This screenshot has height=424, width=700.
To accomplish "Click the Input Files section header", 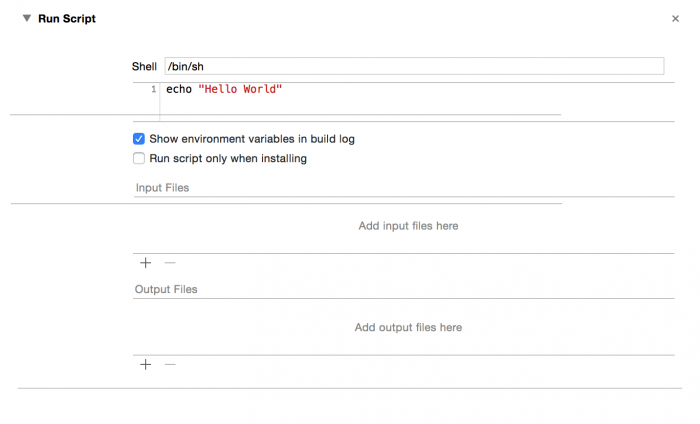I will coord(162,187).
